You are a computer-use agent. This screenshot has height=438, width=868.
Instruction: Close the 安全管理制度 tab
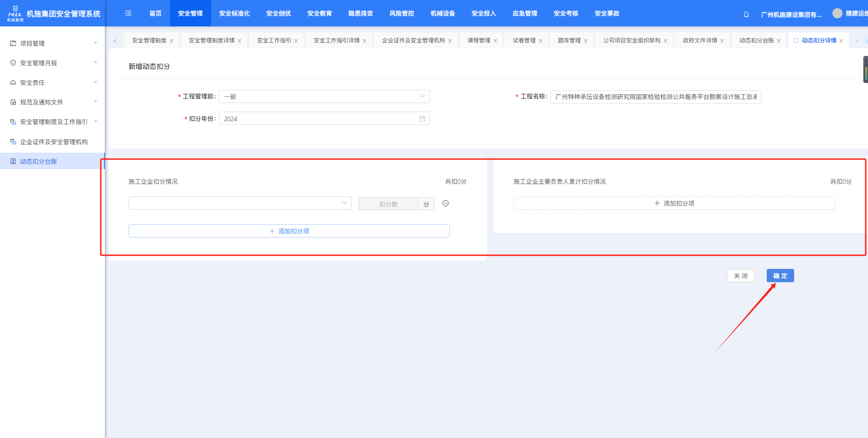(172, 41)
